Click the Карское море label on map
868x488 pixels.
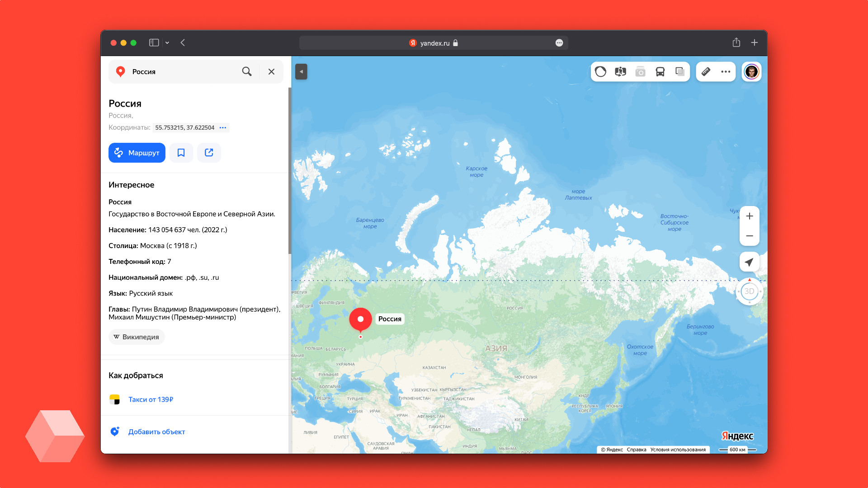click(x=476, y=172)
